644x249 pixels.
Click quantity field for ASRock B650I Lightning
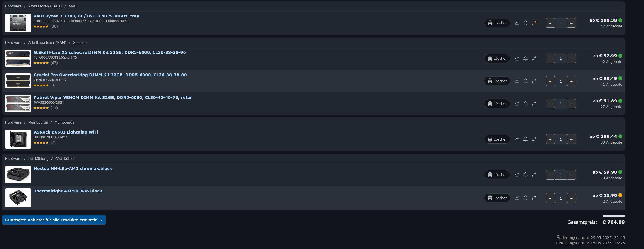click(561, 139)
